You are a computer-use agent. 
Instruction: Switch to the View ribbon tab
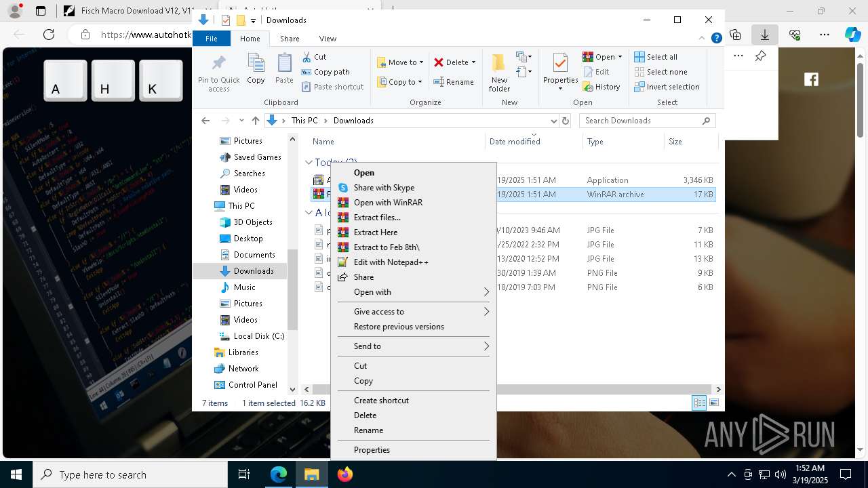328,39
